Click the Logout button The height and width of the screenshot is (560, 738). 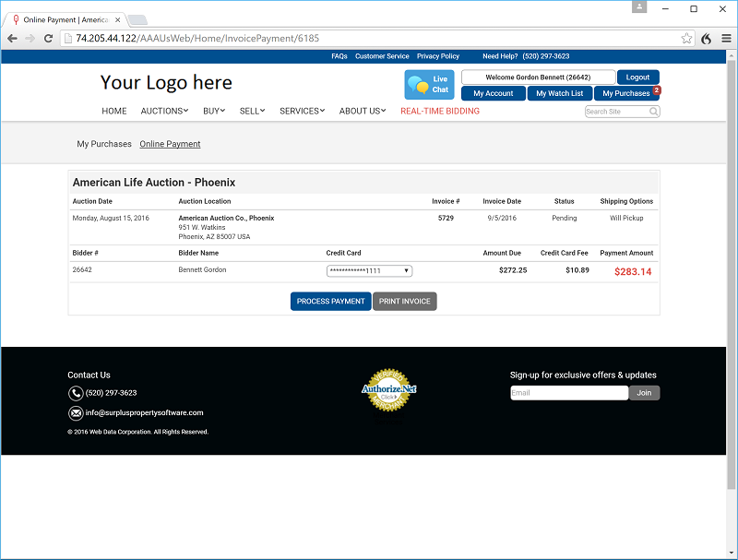pyautogui.click(x=638, y=77)
